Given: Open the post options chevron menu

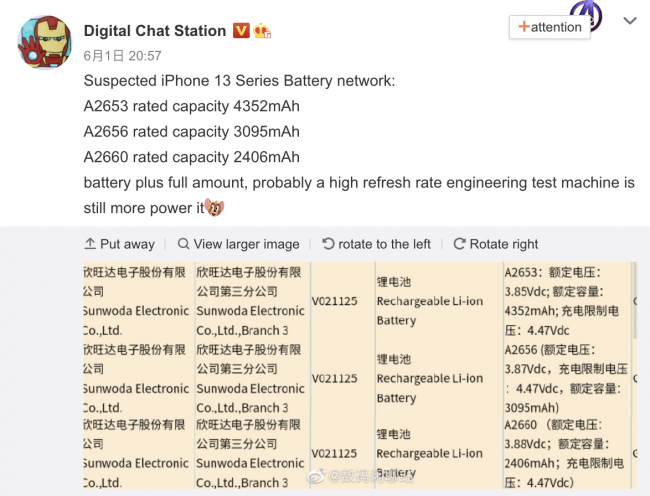Looking at the screenshot, I should click(629, 20).
